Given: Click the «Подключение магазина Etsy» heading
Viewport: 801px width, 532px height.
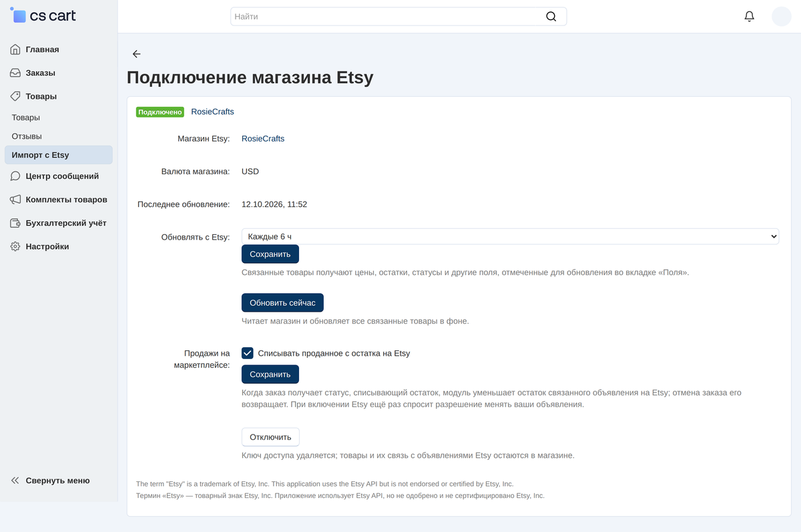Looking at the screenshot, I should point(250,77).
